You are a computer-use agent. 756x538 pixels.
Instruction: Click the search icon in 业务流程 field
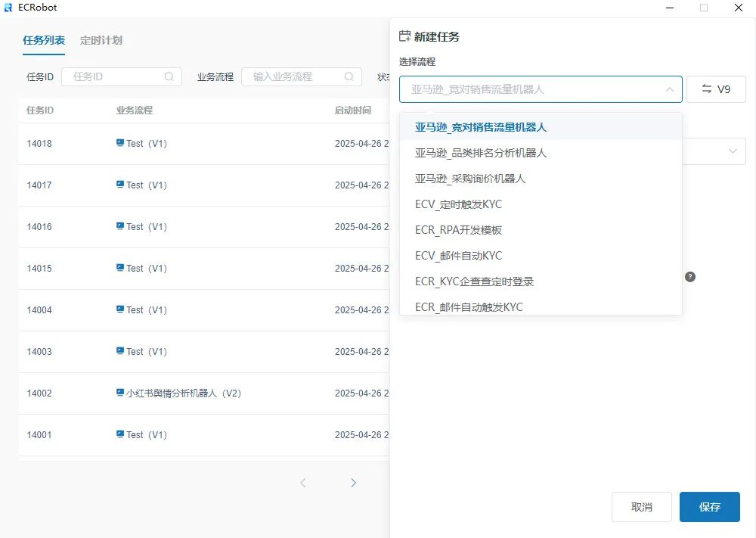click(349, 76)
